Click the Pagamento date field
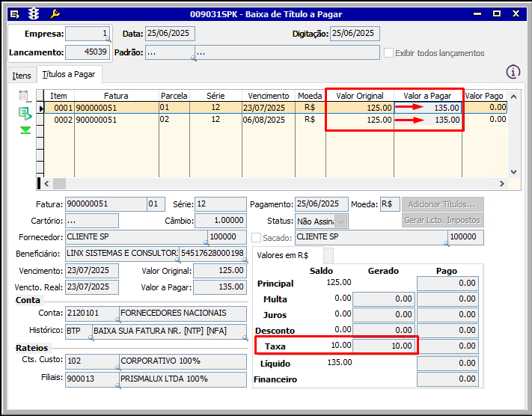The width and height of the screenshot is (532, 416). [321, 204]
